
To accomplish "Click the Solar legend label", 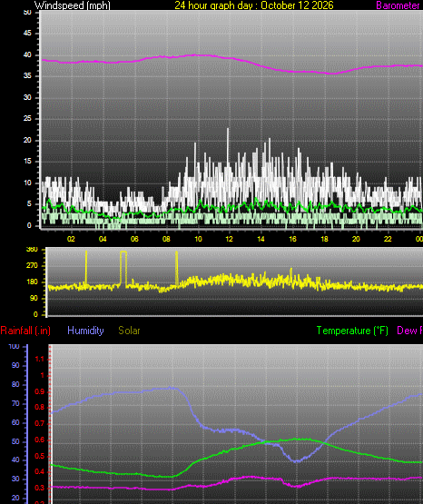I will (x=129, y=331).
